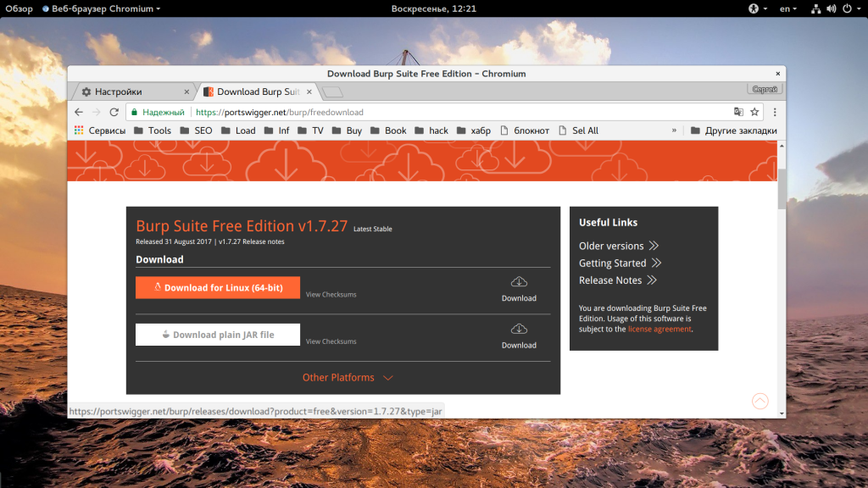Reload the page with refresh icon

114,113
